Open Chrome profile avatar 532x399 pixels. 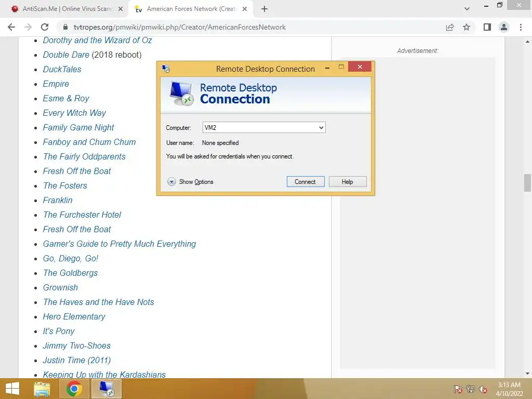click(x=504, y=27)
